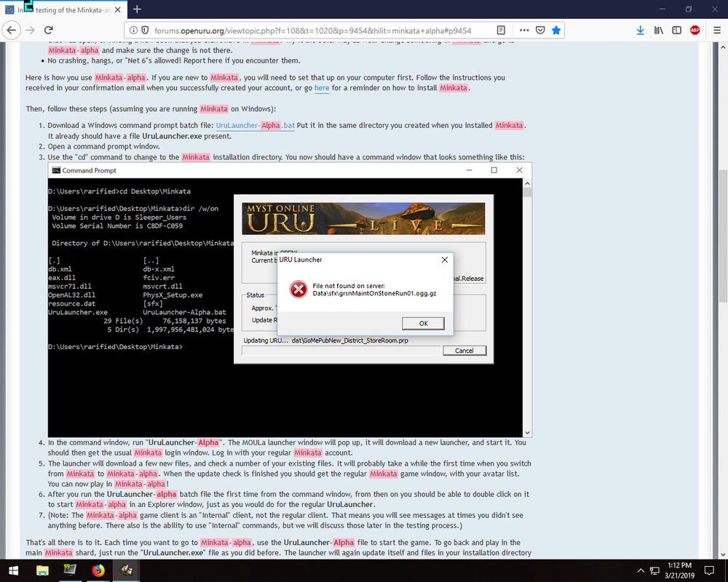Select the Minkata-alpha testing browser tab
This screenshot has height=582, width=728.
pos(62,9)
